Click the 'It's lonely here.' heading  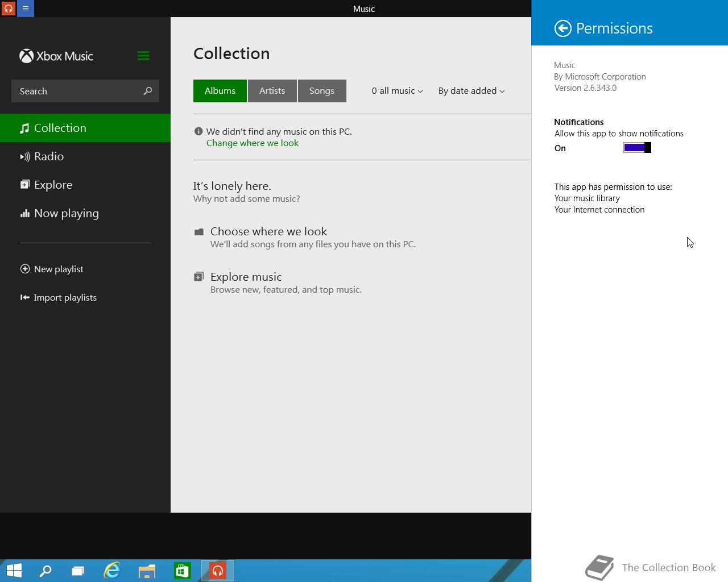coord(232,186)
